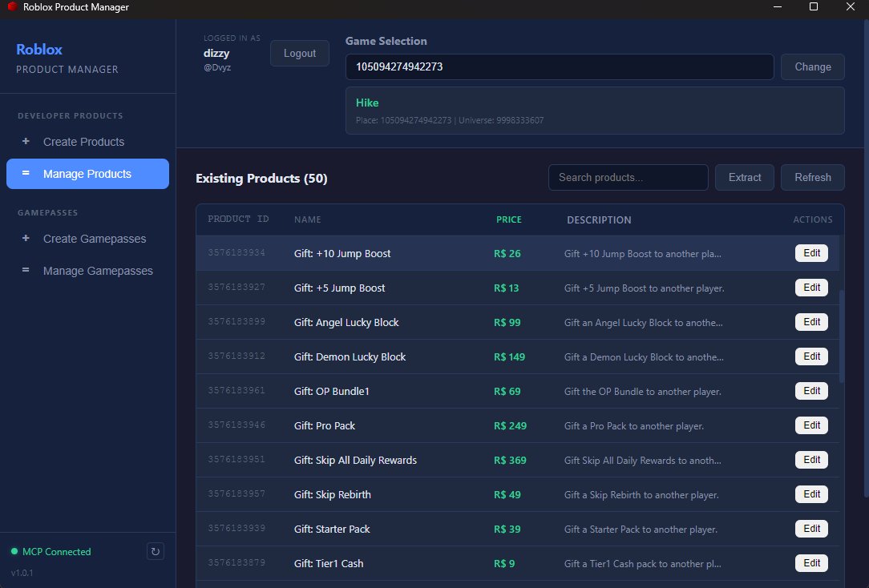Image resolution: width=869 pixels, height=588 pixels.
Task: Click the Place and Universe ID line
Action: [x=450, y=120]
